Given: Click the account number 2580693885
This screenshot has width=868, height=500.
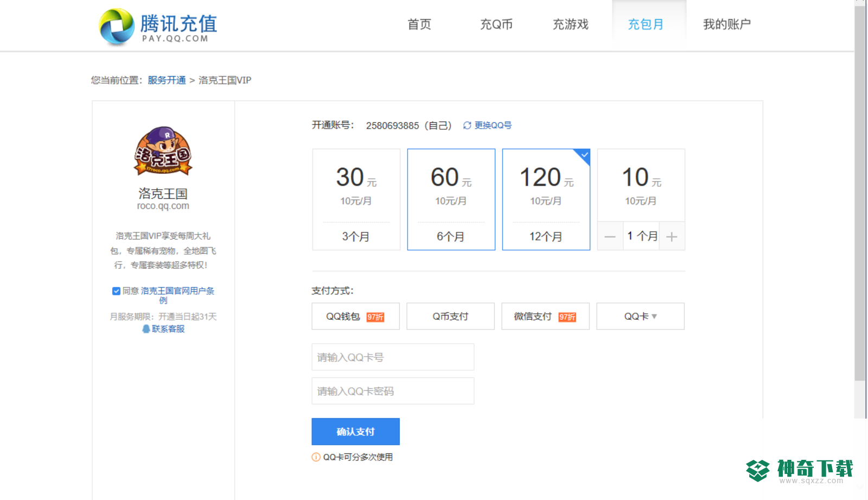Looking at the screenshot, I should coord(392,126).
